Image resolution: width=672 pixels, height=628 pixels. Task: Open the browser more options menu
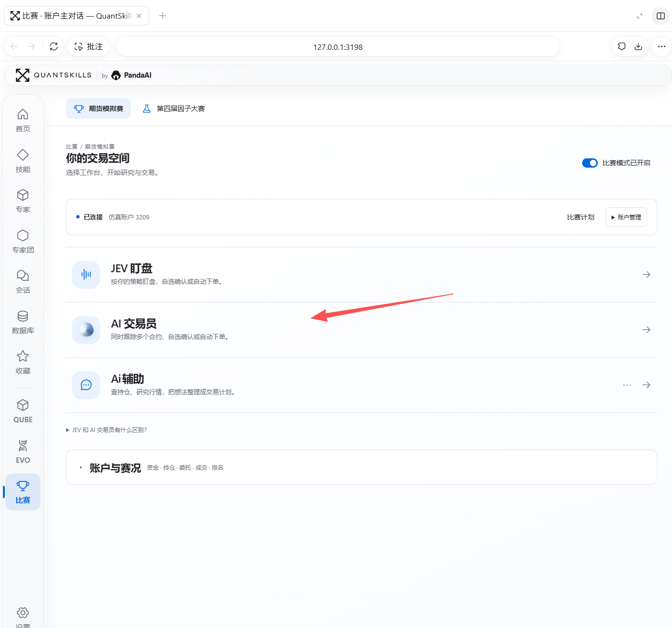pyautogui.click(x=661, y=46)
